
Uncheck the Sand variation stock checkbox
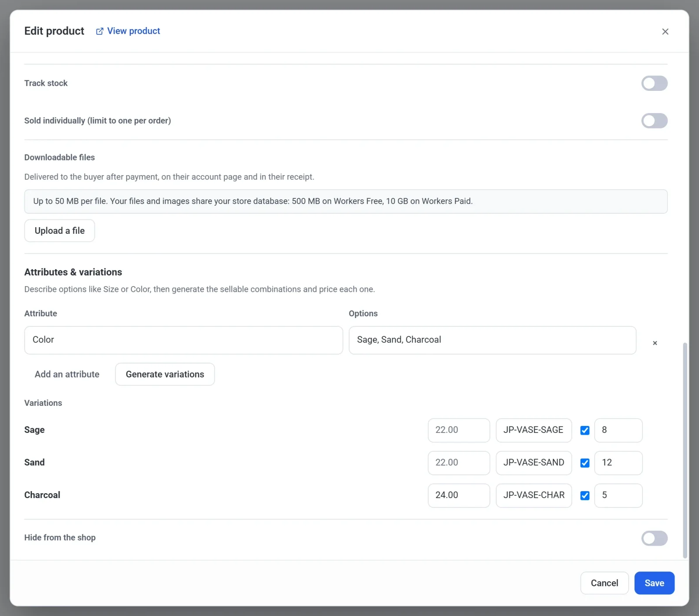585,463
